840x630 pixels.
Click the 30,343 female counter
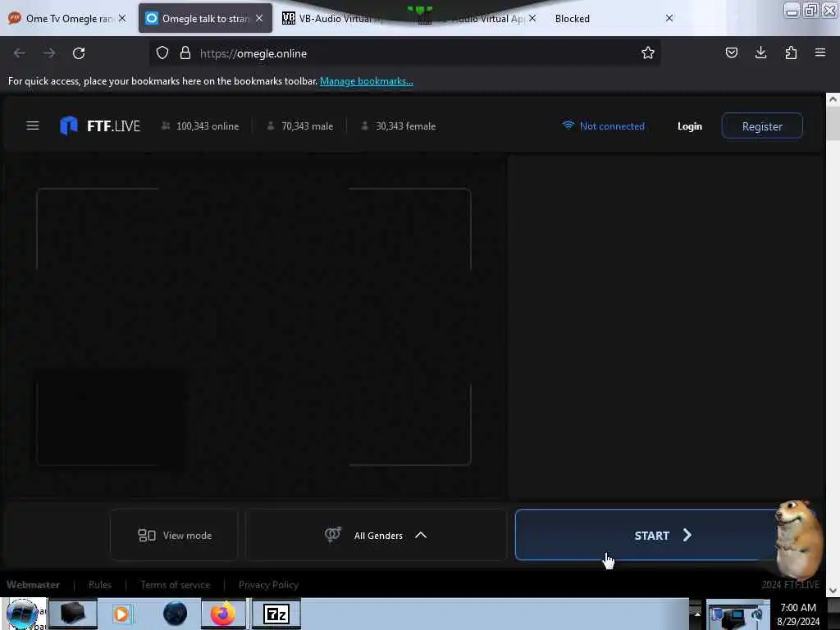tap(398, 126)
